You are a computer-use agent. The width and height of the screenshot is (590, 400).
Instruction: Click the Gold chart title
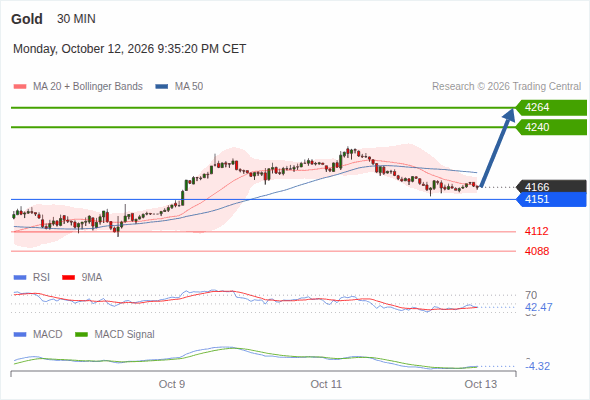(x=27, y=19)
